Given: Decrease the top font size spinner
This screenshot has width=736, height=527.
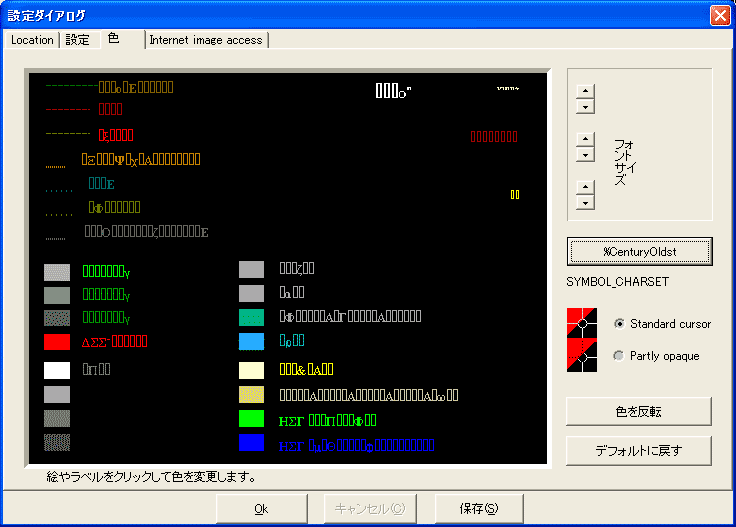Looking at the screenshot, I should click(x=585, y=106).
